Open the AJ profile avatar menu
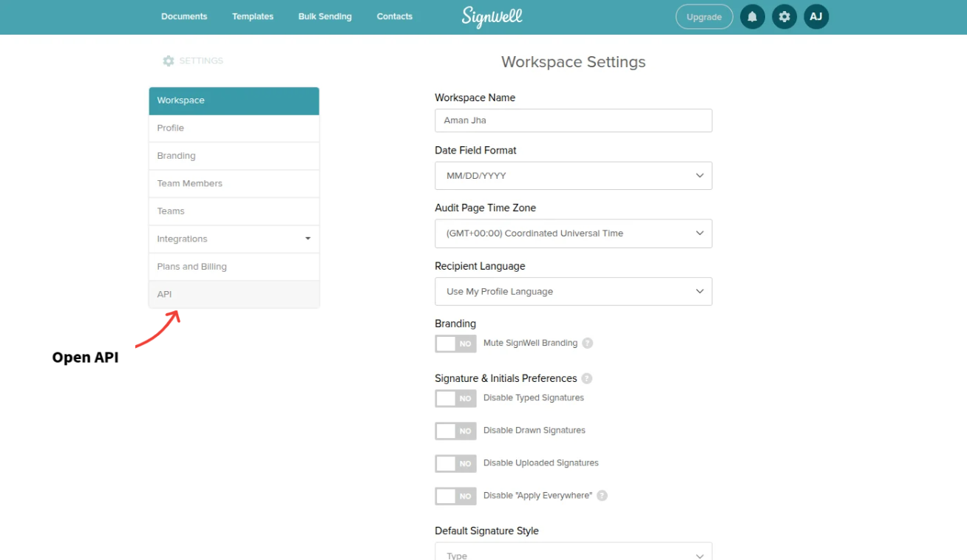 815,16
